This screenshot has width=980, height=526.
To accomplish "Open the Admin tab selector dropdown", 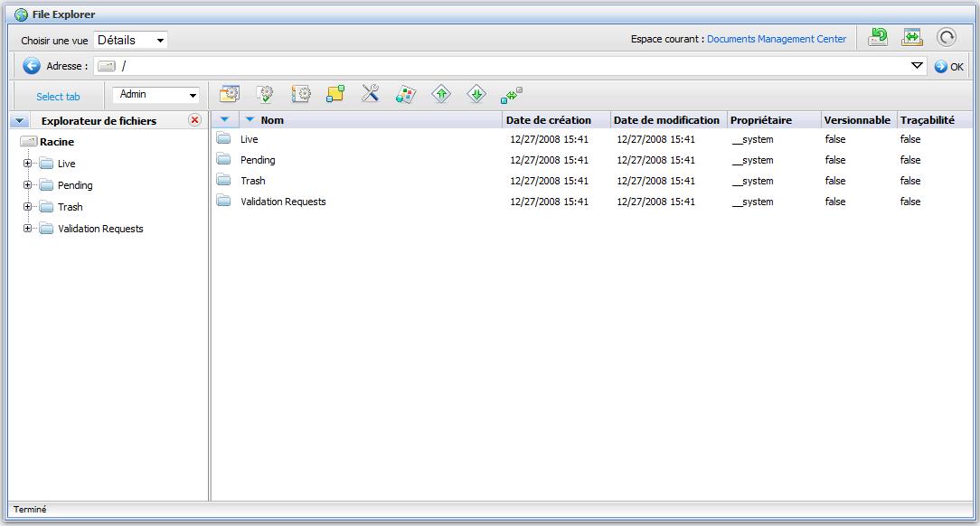I will pyautogui.click(x=155, y=95).
